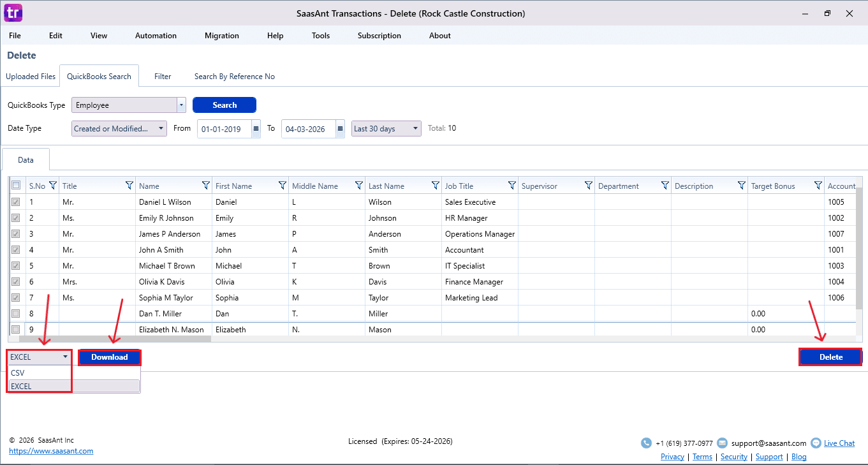Switch to the Search By Reference No tab
Image resolution: width=868 pixels, height=465 pixels.
tap(234, 77)
